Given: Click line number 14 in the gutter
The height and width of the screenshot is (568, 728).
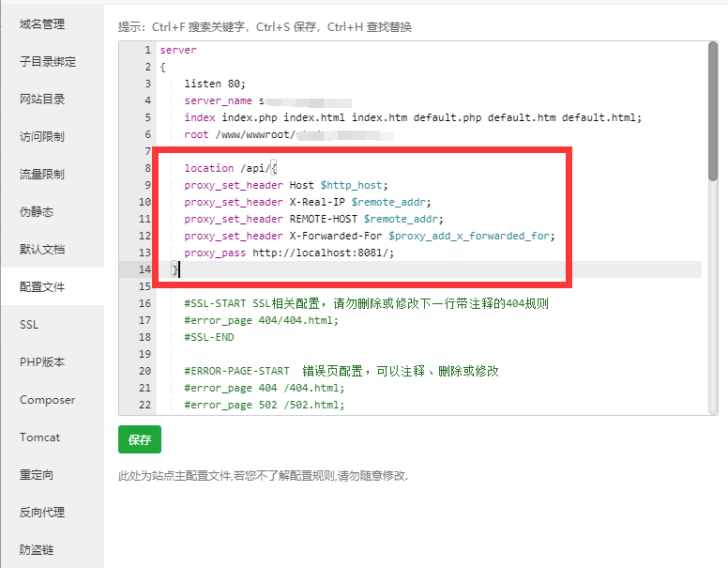Looking at the screenshot, I should click(144, 269).
